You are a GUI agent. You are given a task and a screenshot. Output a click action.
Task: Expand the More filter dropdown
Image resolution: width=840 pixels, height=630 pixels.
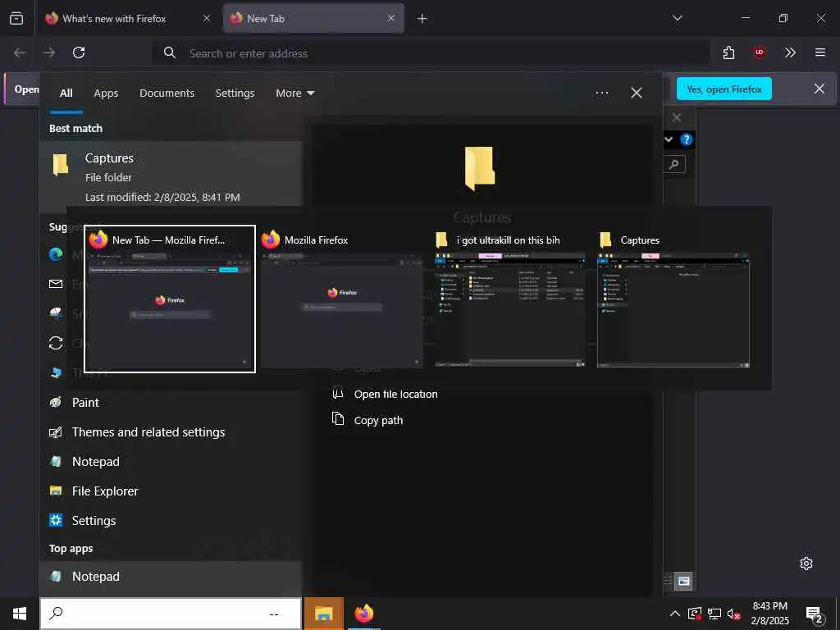point(294,94)
